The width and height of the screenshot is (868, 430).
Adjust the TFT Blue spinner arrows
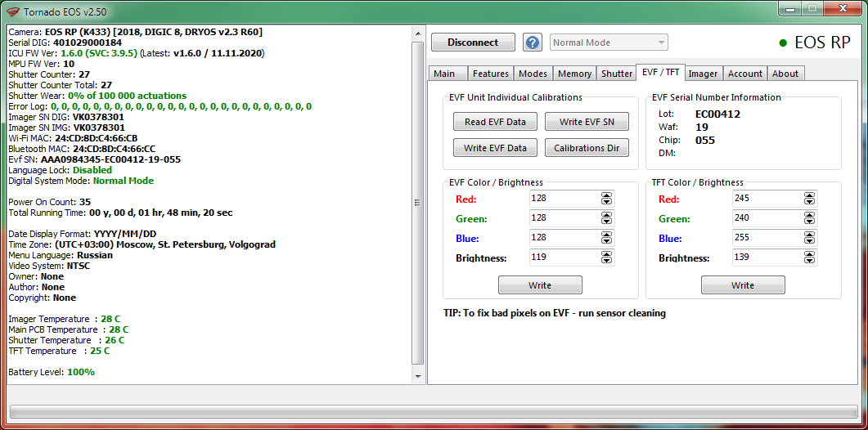[809, 238]
